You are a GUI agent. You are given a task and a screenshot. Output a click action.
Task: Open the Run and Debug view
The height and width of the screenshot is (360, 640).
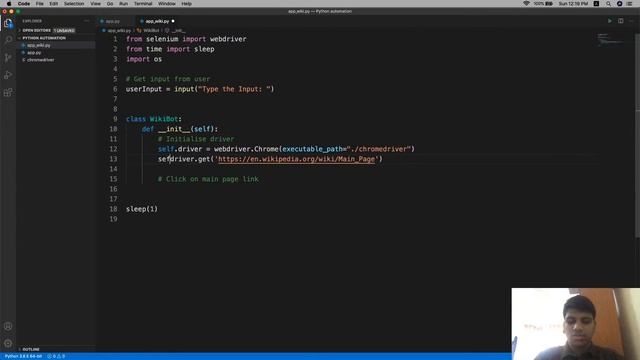(8, 75)
